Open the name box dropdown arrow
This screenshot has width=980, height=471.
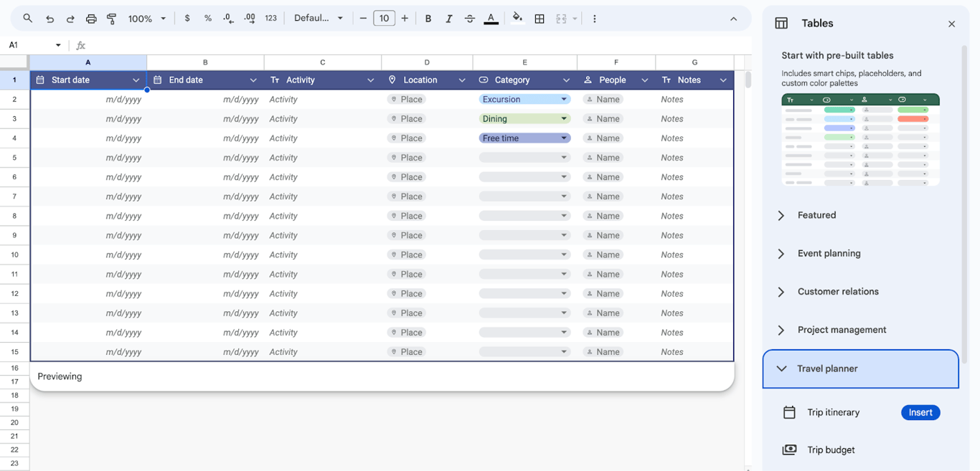click(58, 45)
